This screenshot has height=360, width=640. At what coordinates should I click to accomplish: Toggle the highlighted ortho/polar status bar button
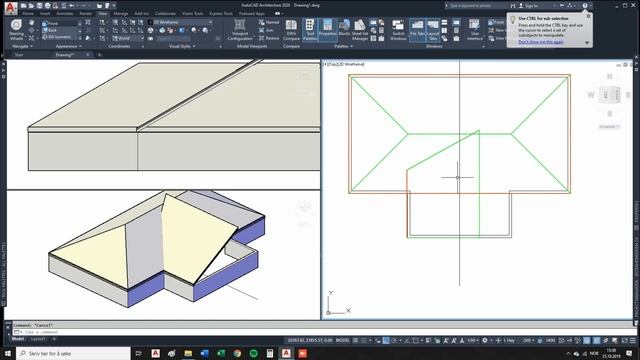point(386,340)
